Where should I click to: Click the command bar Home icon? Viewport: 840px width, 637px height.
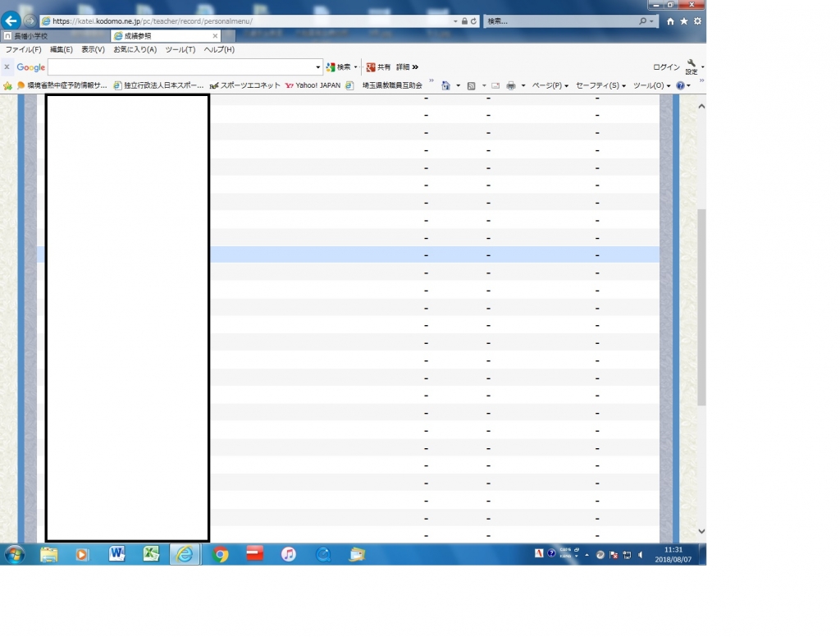click(445, 85)
